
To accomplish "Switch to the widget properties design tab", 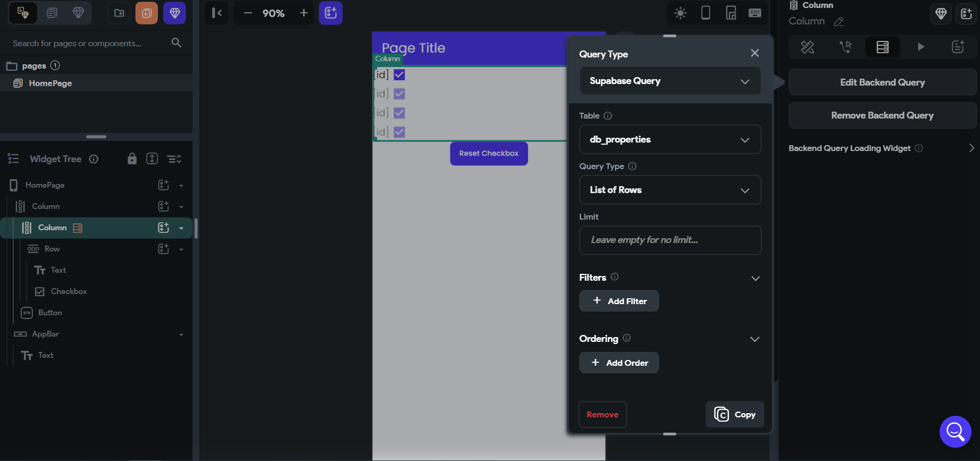I will pos(807,47).
